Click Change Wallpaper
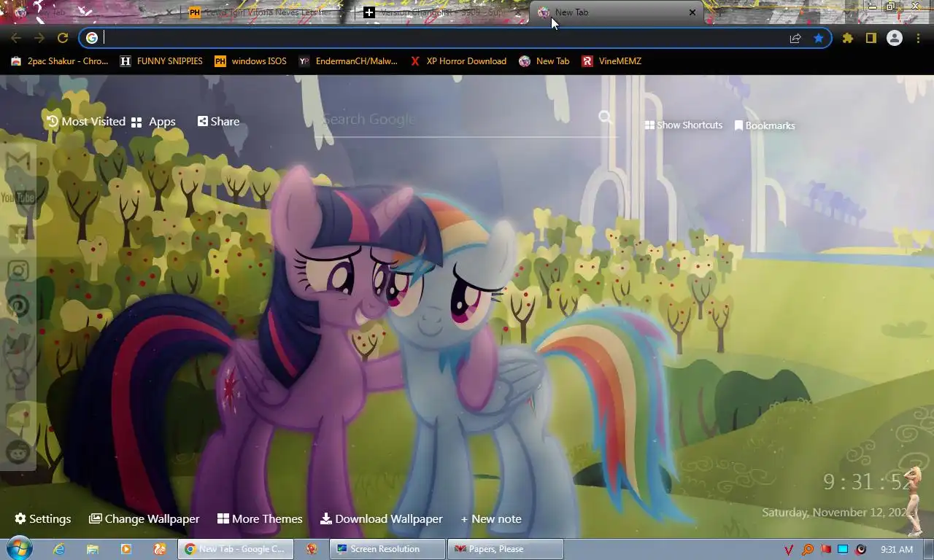 (x=144, y=518)
